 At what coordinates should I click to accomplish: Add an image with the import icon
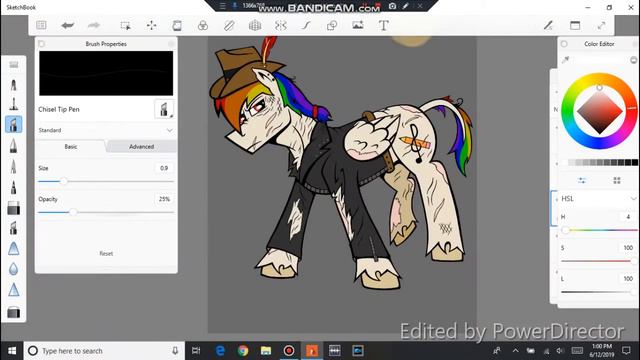[358, 25]
